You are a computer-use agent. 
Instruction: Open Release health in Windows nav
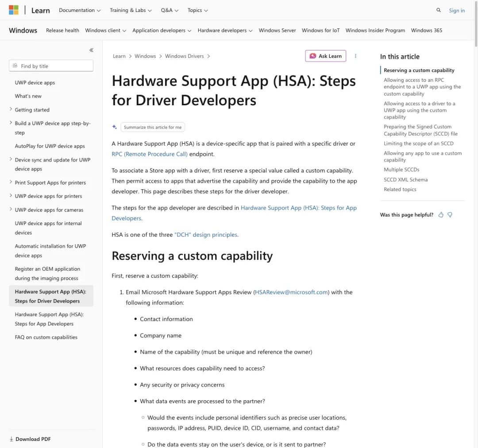[62, 31]
